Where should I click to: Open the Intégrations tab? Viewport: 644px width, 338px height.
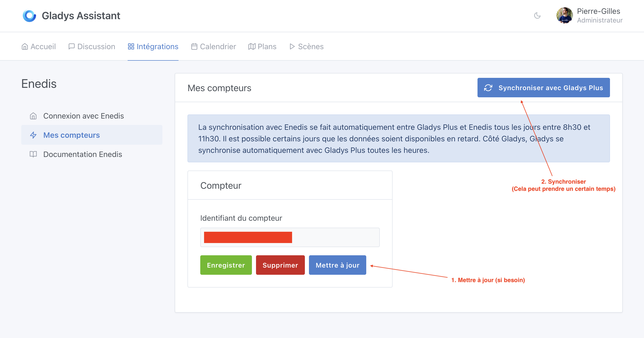click(x=158, y=46)
